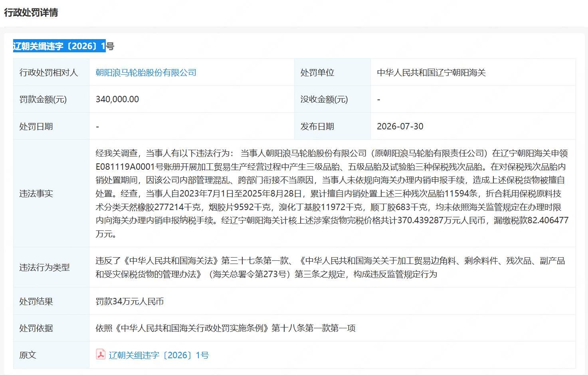The width and height of the screenshot is (588, 375).
Task: Click the 原文 row label
Action: point(28,355)
